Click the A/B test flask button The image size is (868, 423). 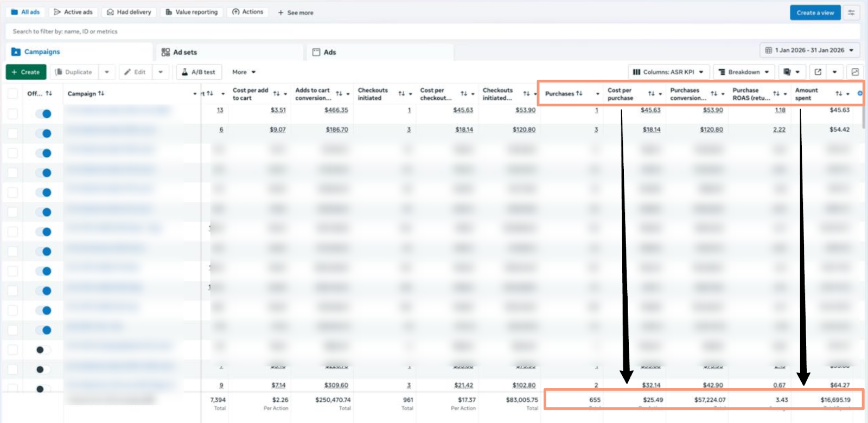[x=199, y=72]
